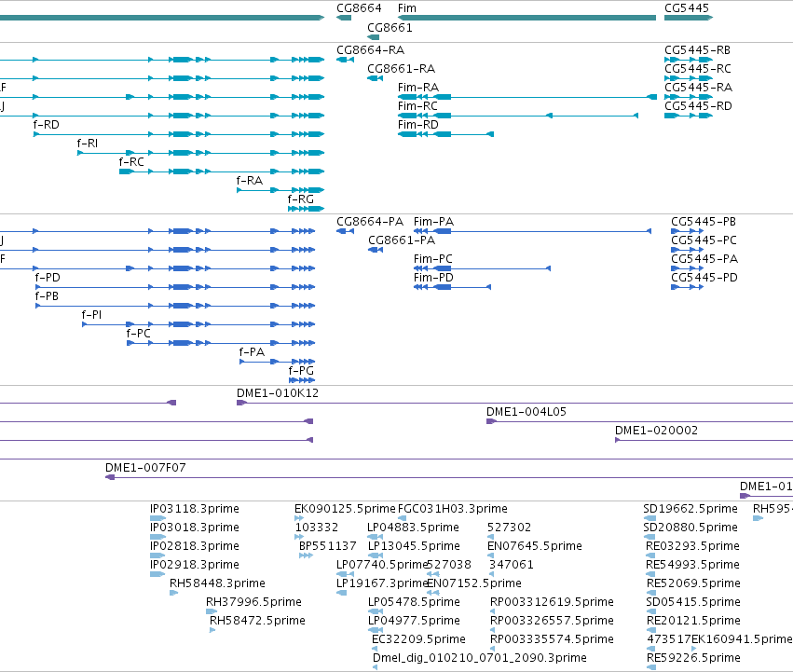Click the f-RI transcript label
Viewport: 793px width, 672px height.
click(88, 144)
